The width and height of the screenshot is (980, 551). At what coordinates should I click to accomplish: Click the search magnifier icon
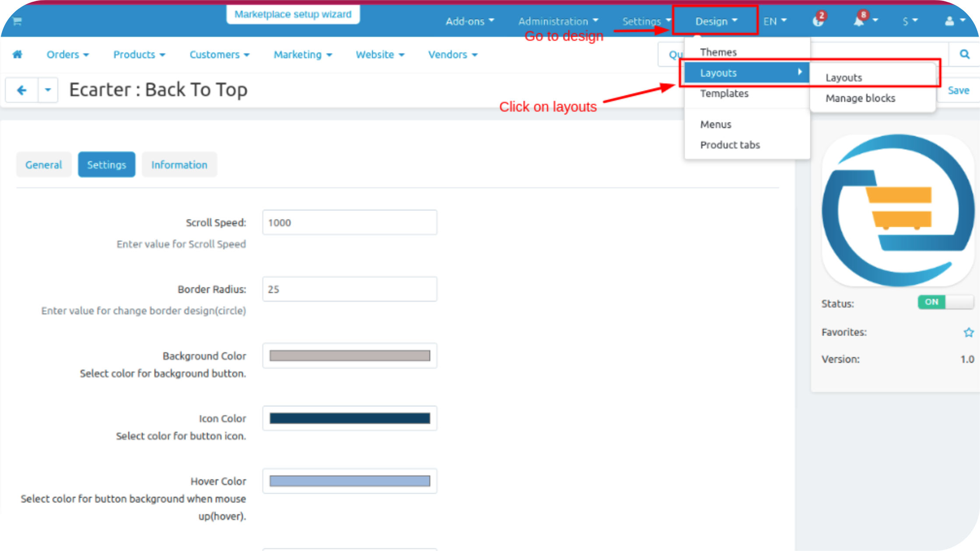[x=964, y=54]
